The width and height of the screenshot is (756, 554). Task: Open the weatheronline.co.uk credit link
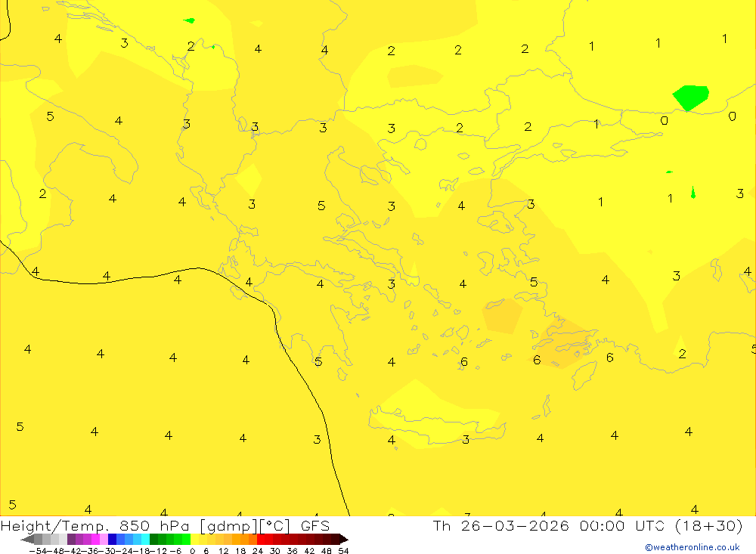[692, 547]
